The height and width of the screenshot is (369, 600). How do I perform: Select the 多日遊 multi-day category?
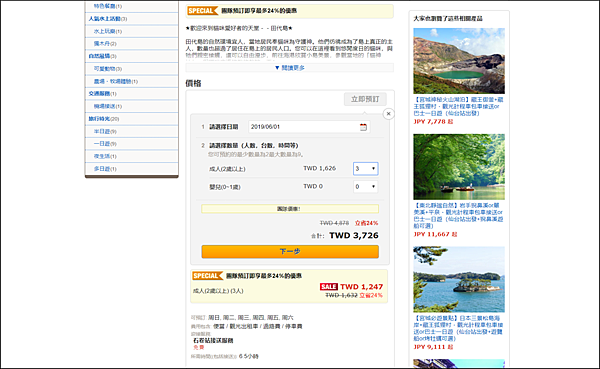(x=105, y=169)
